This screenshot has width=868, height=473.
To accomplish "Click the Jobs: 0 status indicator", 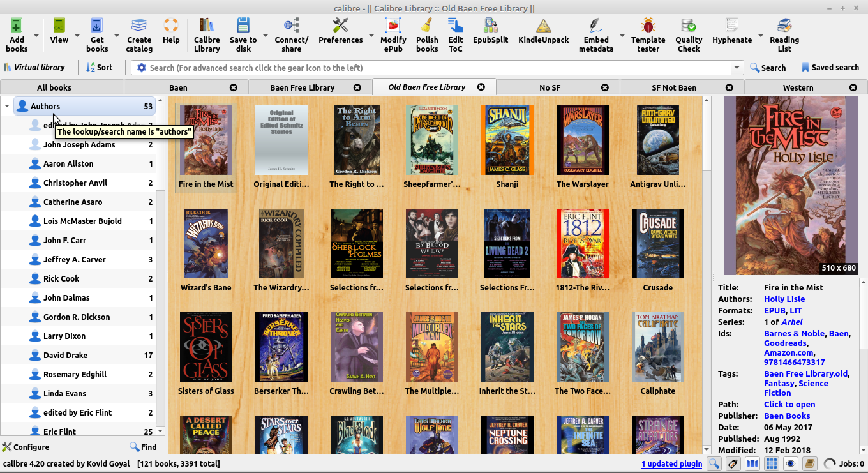I will pos(844,464).
